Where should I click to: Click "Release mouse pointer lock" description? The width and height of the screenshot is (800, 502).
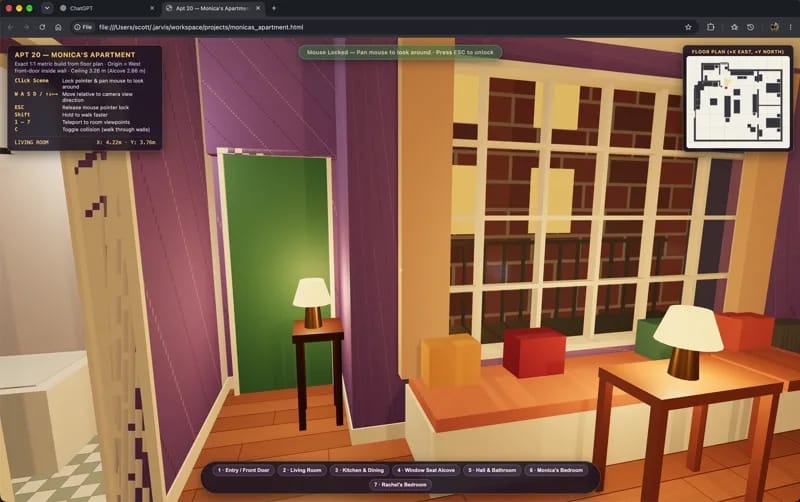pyautogui.click(x=95, y=108)
